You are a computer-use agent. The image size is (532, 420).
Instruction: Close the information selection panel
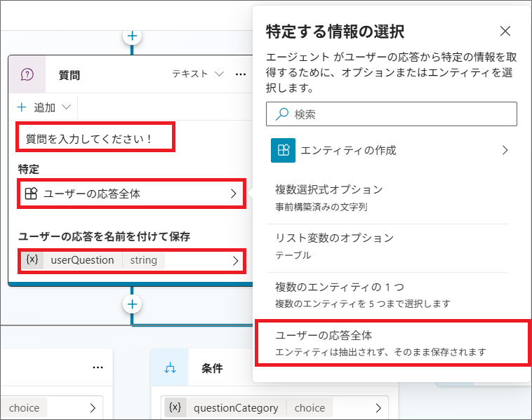pos(505,31)
